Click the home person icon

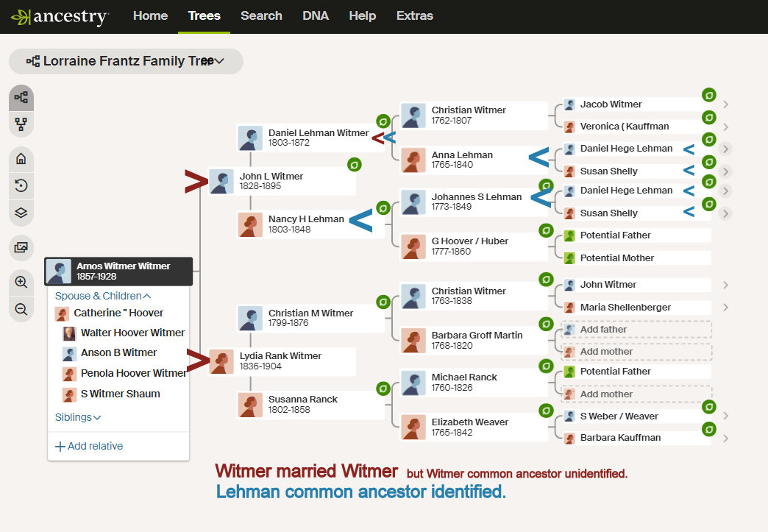click(x=21, y=159)
